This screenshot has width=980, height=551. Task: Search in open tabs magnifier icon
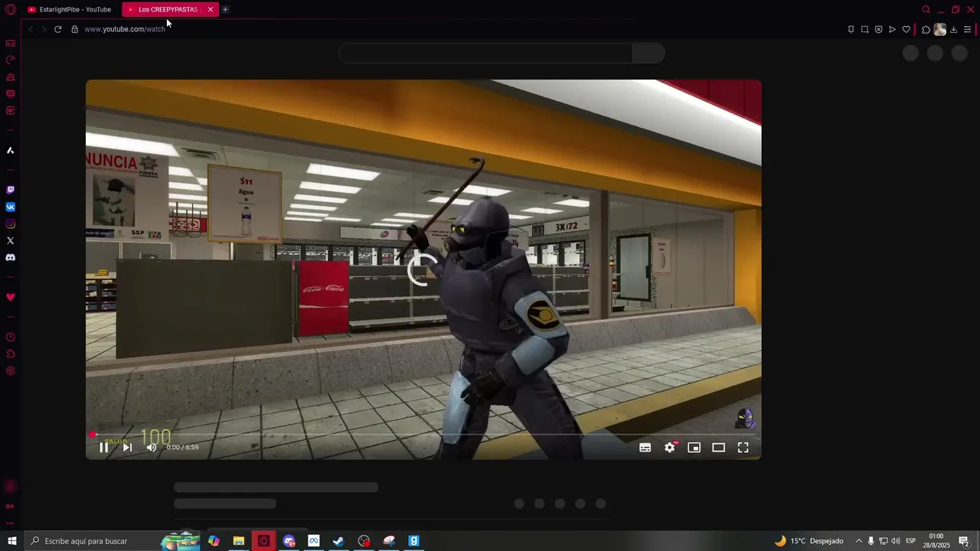(926, 9)
